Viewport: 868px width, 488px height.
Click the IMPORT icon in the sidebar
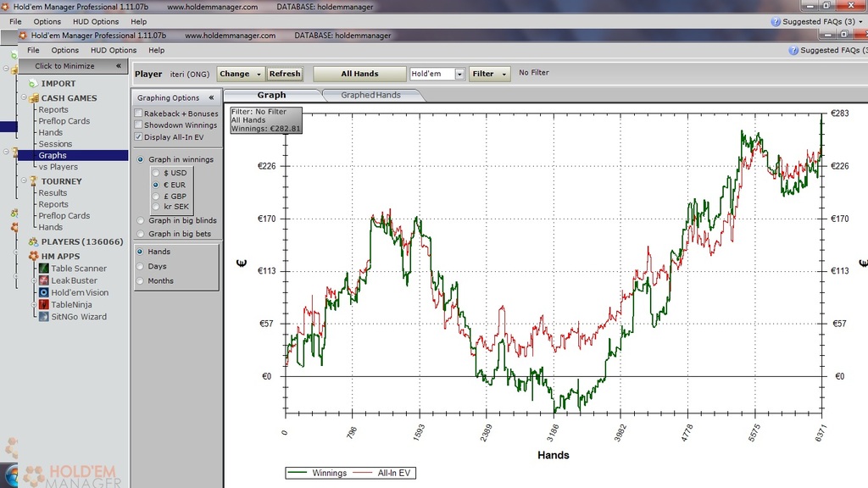coord(33,84)
